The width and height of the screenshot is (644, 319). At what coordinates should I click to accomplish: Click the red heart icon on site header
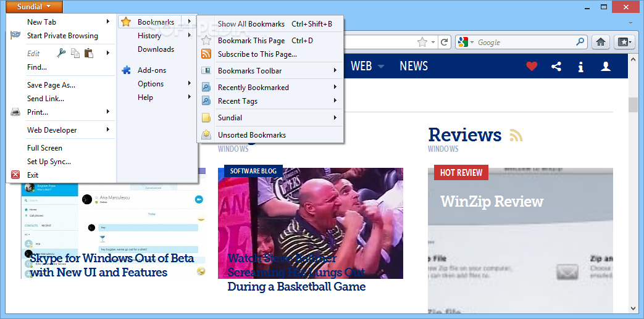532,66
